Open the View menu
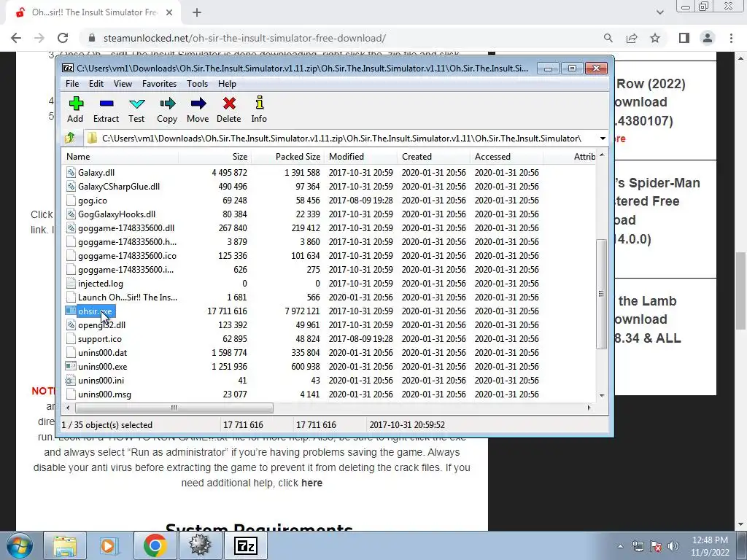The width and height of the screenshot is (747, 560). 123,84
